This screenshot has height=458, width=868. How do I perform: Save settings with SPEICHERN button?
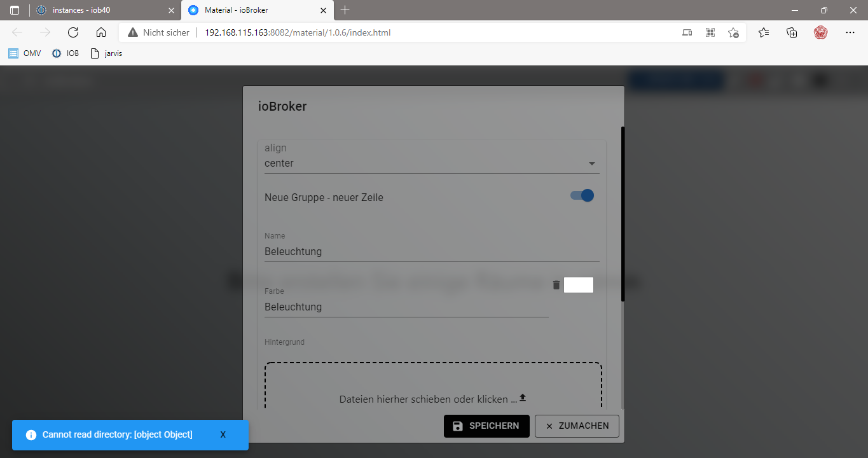pyautogui.click(x=486, y=426)
